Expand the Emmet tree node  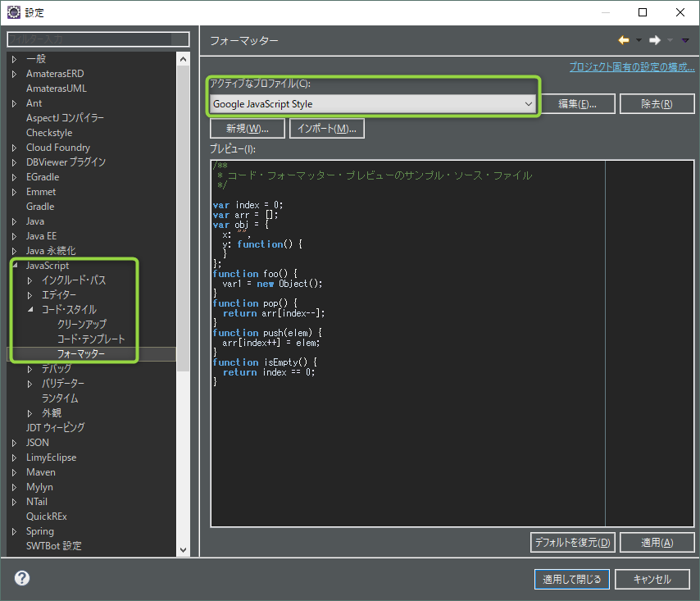tap(14, 192)
